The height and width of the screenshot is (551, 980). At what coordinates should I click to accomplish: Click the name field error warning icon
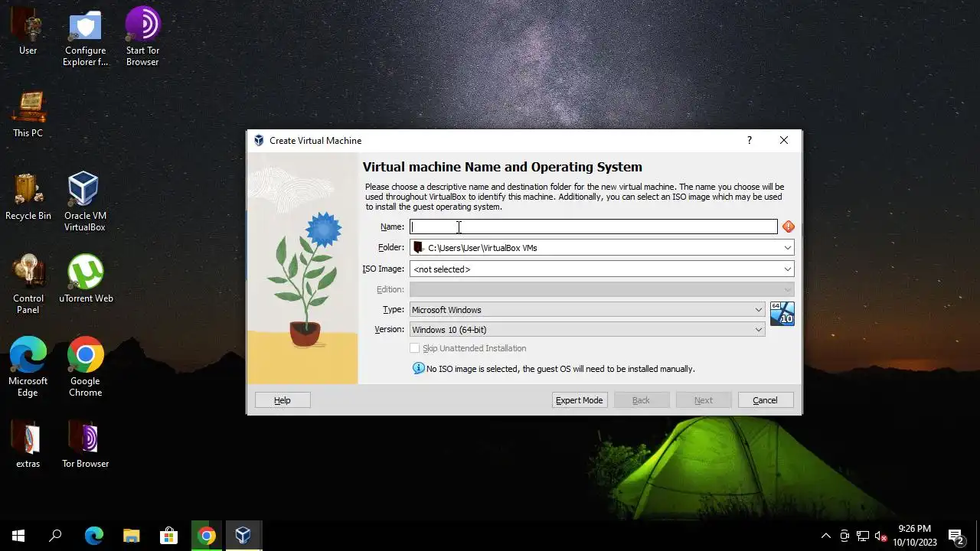pyautogui.click(x=788, y=227)
